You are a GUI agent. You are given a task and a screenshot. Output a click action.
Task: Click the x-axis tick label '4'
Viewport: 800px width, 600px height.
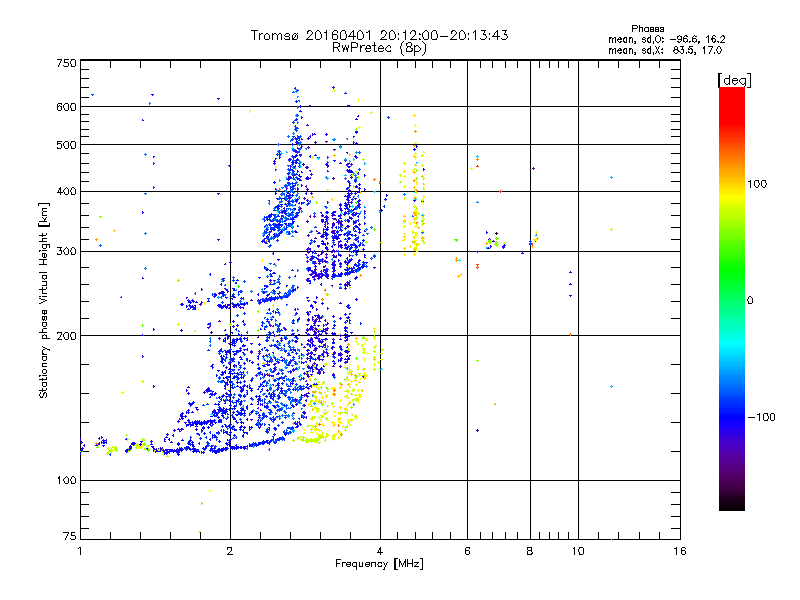pos(380,551)
